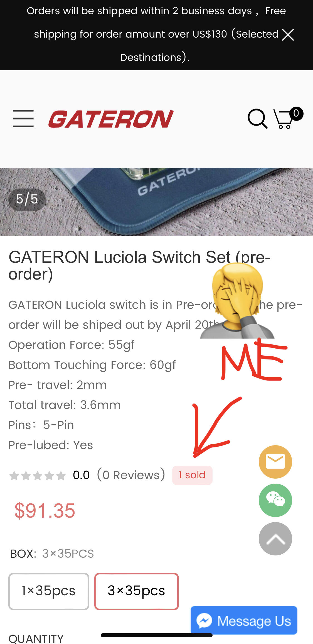This screenshot has height=644, width=313.
Task: Tap the $91.35 price text
Action: pyautogui.click(x=45, y=511)
